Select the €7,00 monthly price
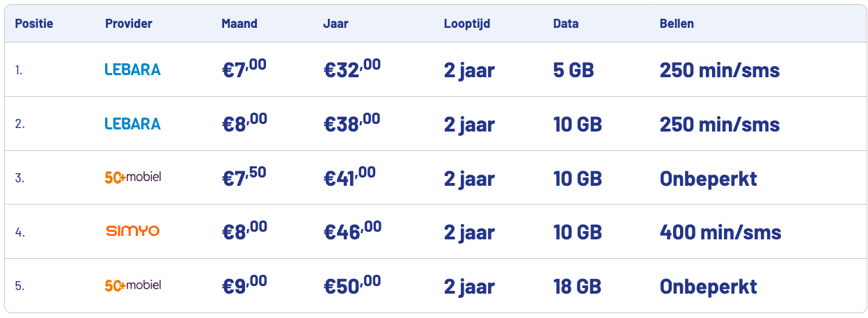This screenshot has width=868, height=318. coord(244,70)
